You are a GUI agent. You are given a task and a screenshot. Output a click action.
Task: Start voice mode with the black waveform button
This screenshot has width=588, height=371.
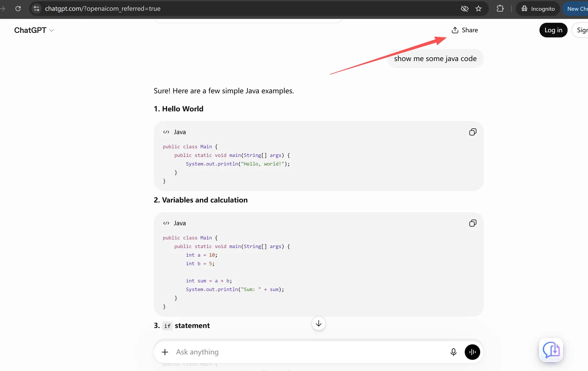coord(472,352)
